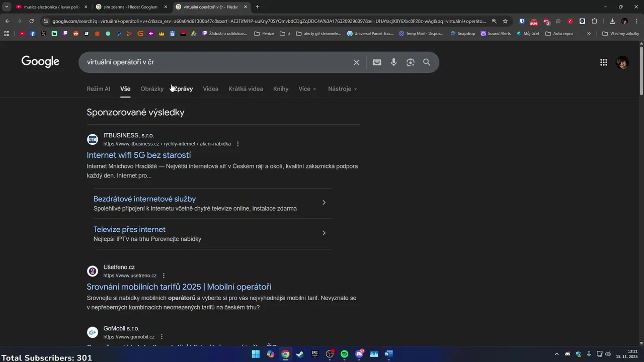Open the Reddit bookmark icon
This screenshot has width=644, height=362.
(x=76, y=34)
